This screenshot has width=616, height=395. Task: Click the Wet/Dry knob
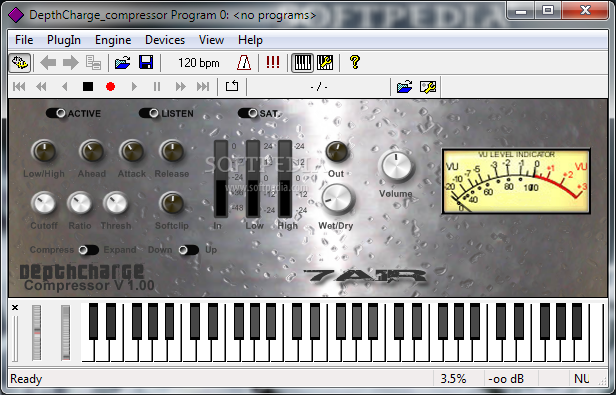pos(337,198)
